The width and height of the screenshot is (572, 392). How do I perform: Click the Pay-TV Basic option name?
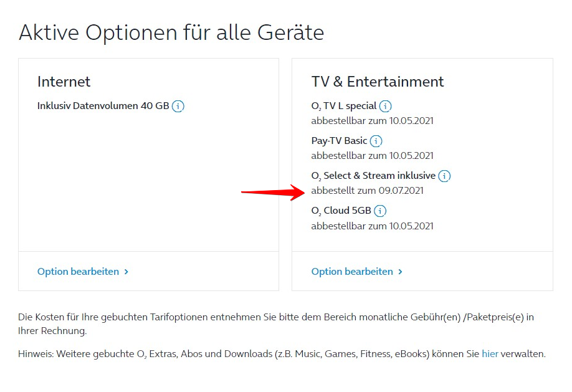tap(339, 141)
